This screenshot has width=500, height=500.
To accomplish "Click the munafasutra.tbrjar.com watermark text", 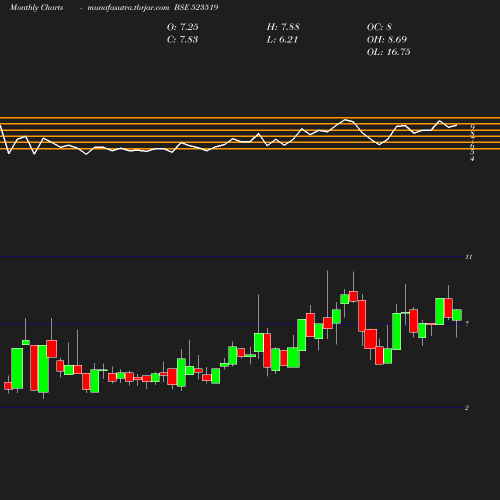I will (x=128, y=7).
